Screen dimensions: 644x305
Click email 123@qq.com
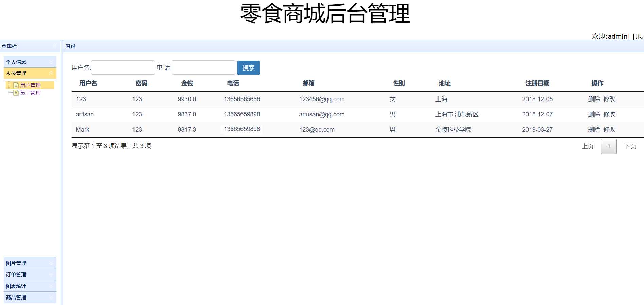(317, 130)
